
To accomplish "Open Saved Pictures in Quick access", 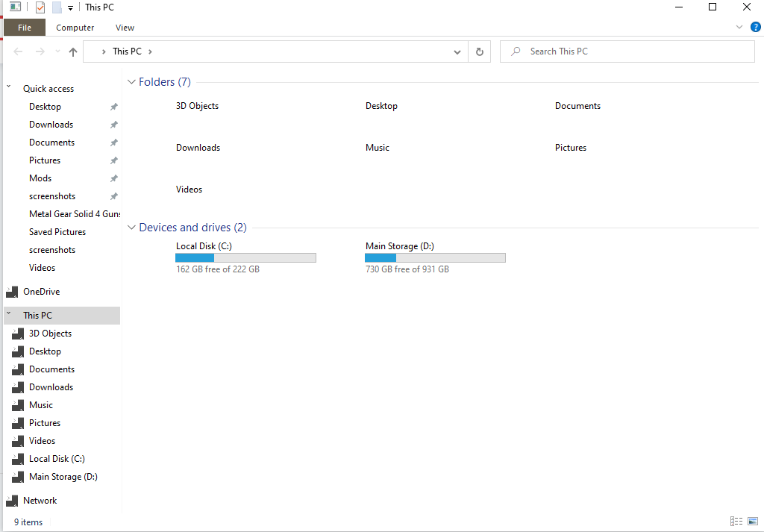I will click(57, 232).
